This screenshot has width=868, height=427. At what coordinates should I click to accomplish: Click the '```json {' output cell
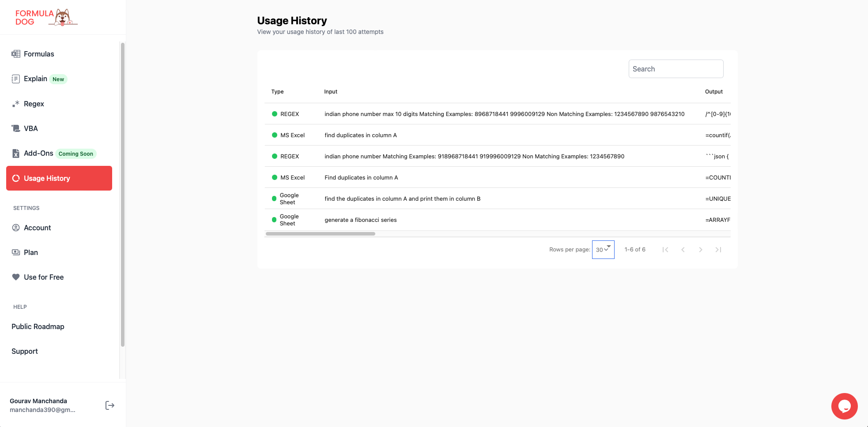717,156
